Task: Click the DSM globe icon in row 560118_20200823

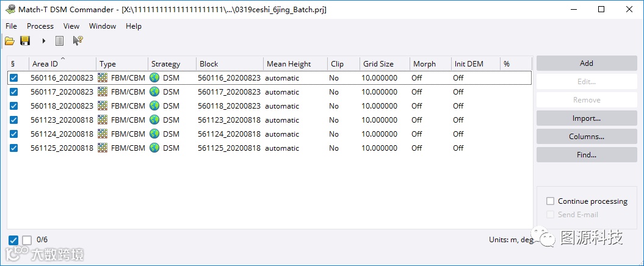Action: coord(154,106)
